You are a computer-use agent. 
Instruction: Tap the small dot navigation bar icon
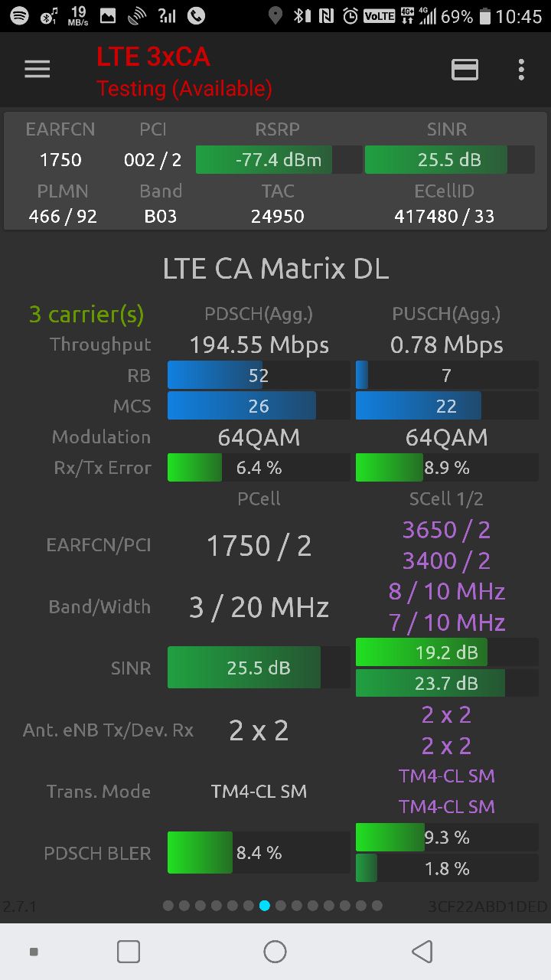click(x=34, y=952)
